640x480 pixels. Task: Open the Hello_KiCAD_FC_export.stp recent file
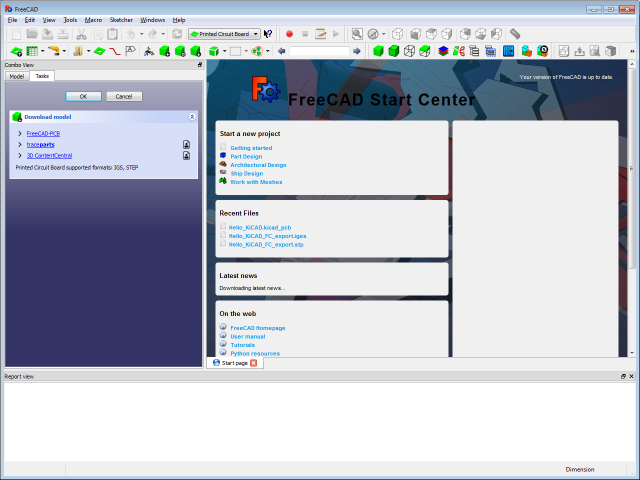click(x=266, y=245)
